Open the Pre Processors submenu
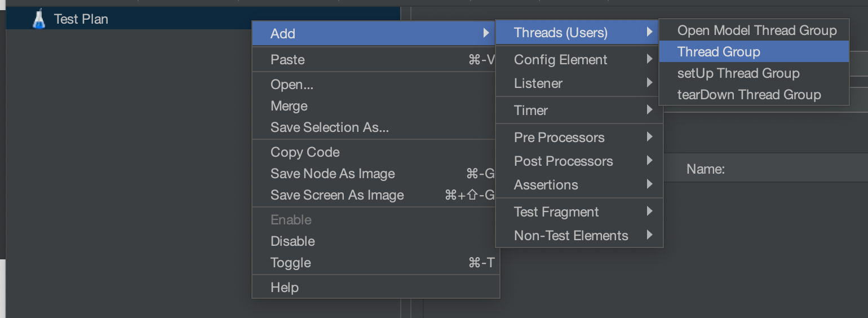Viewport: 868px width, 318px height. click(x=579, y=138)
